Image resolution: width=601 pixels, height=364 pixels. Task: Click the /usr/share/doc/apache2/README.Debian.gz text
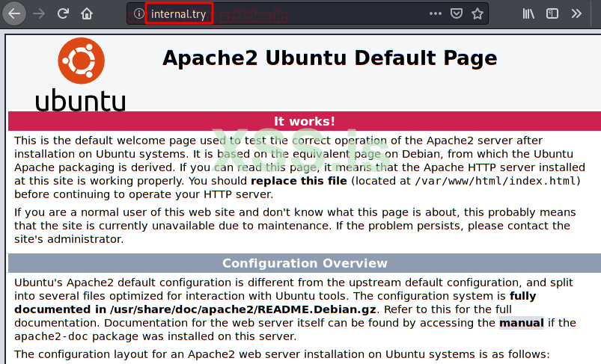click(x=242, y=309)
